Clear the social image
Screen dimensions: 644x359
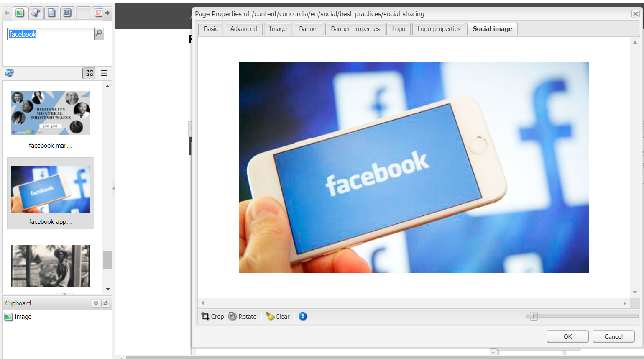pos(278,317)
